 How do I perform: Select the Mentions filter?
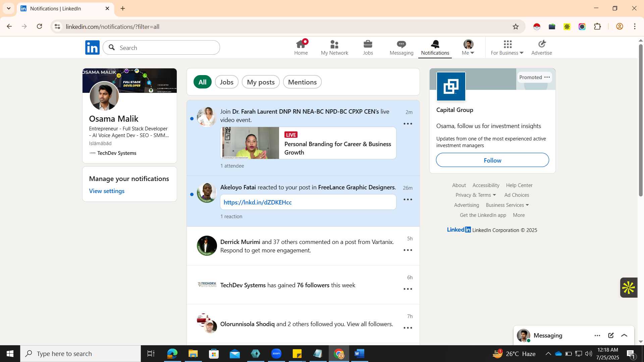(x=302, y=82)
